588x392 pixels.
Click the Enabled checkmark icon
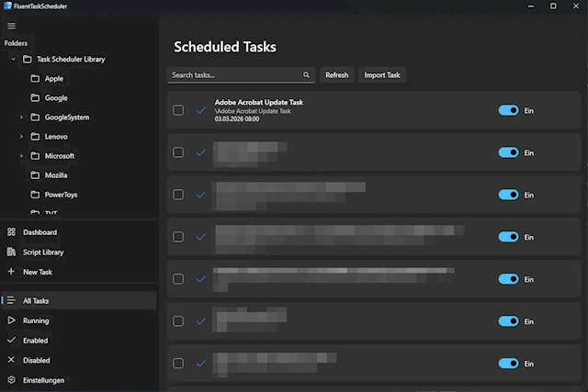[11, 340]
